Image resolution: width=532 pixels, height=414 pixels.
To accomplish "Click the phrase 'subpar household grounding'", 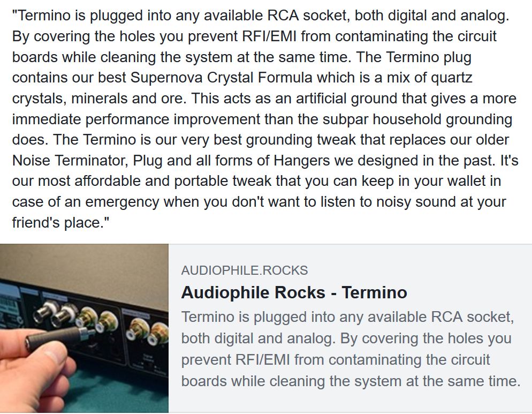I will click(417, 119).
